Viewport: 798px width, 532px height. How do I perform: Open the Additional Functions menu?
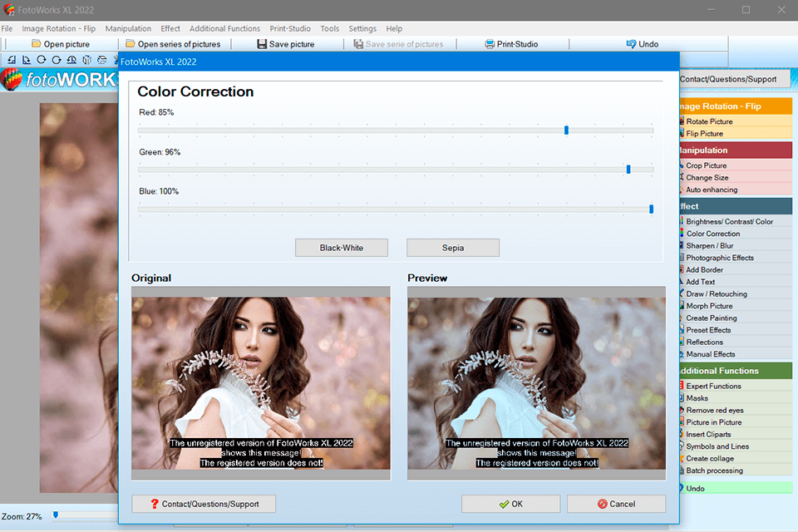click(225, 28)
